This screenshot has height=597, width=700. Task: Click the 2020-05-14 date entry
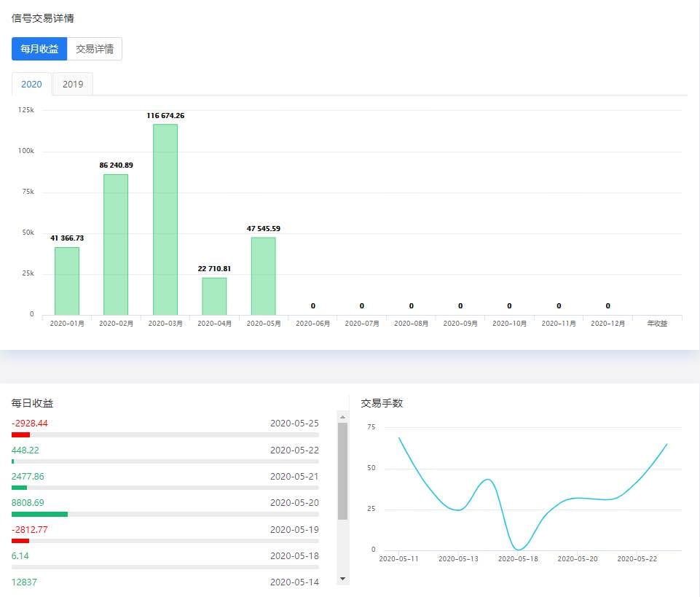pos(294,582)
